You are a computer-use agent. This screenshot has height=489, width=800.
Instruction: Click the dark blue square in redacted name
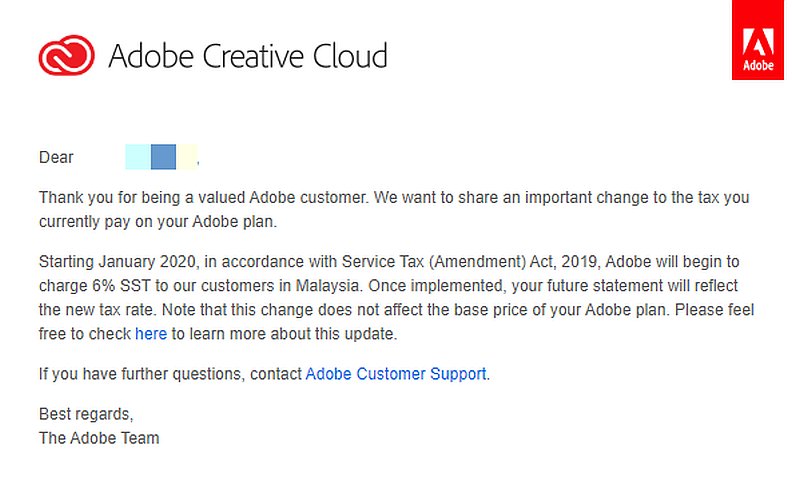163,157
